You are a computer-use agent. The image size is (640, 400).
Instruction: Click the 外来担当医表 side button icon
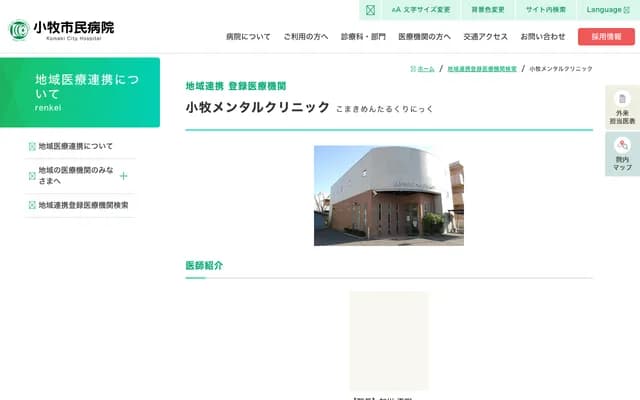click(622, 99)
